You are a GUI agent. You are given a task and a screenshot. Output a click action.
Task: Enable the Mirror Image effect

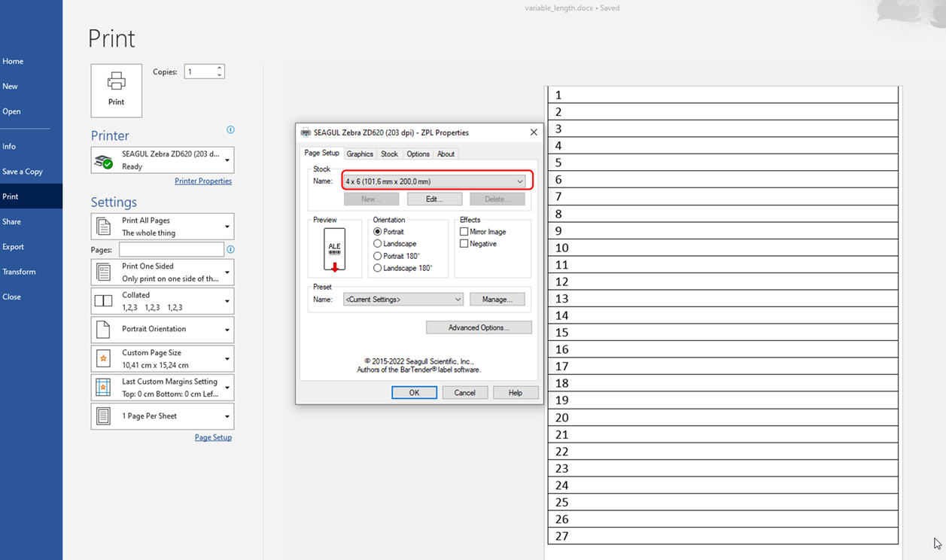coord(464,231)
